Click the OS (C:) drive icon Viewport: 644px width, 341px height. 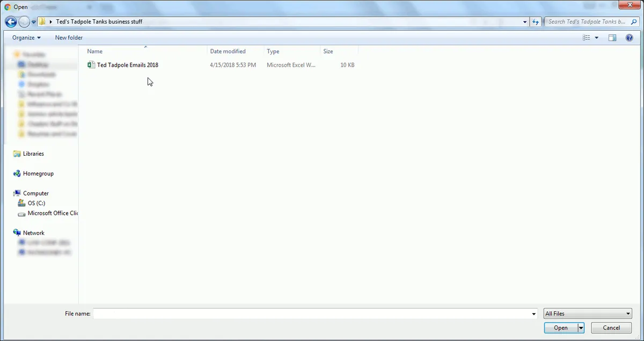(x=21, y=203)
